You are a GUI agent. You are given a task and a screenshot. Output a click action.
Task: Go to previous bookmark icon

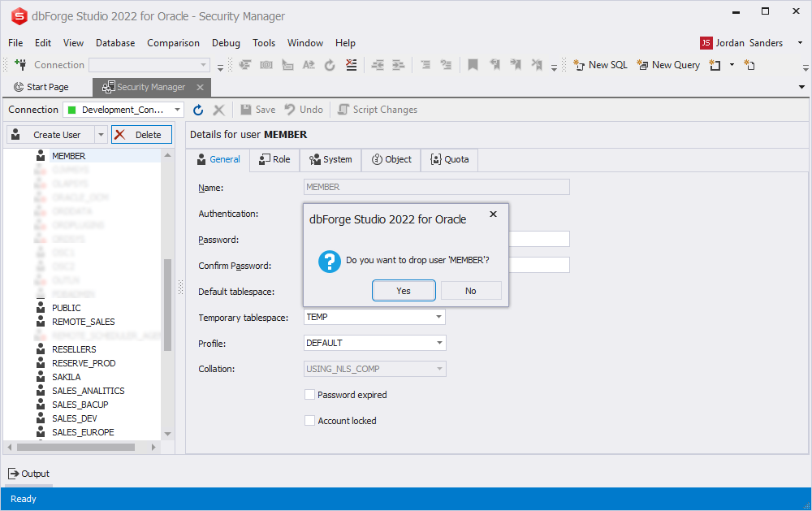click(495, 65)
